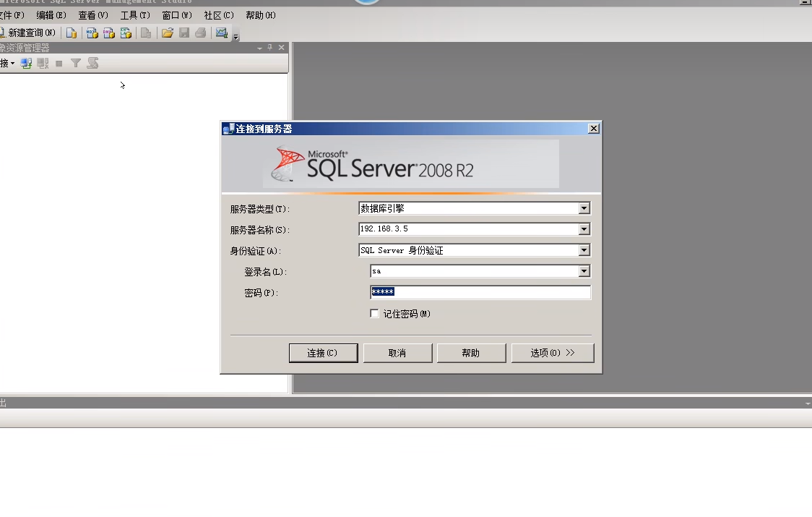Click the SQL Server Compact Query icon
Image resolution: width=812 pixels, height=517 pixels.
pyautogui.click(x=146, y=33)
